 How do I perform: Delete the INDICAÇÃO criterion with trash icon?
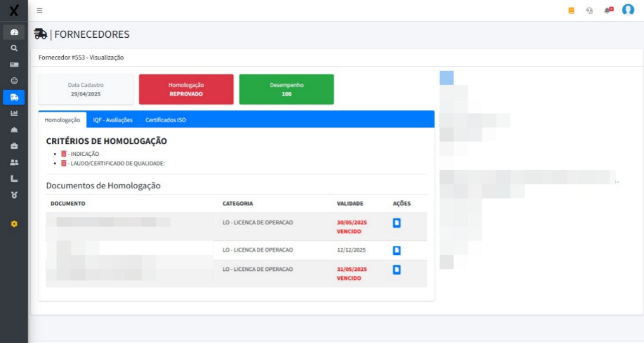64,154
